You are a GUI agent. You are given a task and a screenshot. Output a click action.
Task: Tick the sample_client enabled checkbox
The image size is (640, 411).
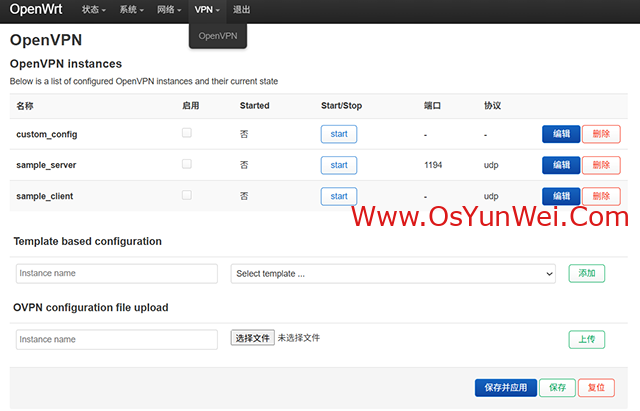coord(186,195)
